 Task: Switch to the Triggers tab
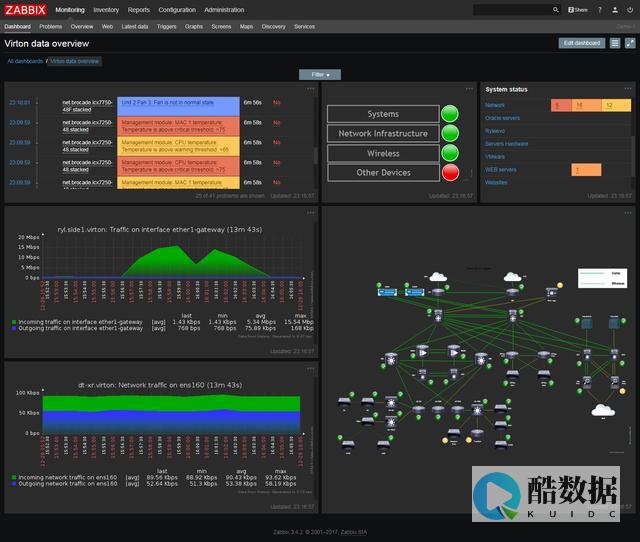[x=167, y=27]
